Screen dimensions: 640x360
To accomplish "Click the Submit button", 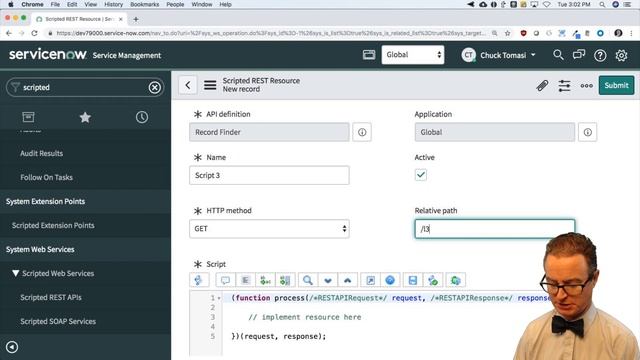I will point(616,85).
